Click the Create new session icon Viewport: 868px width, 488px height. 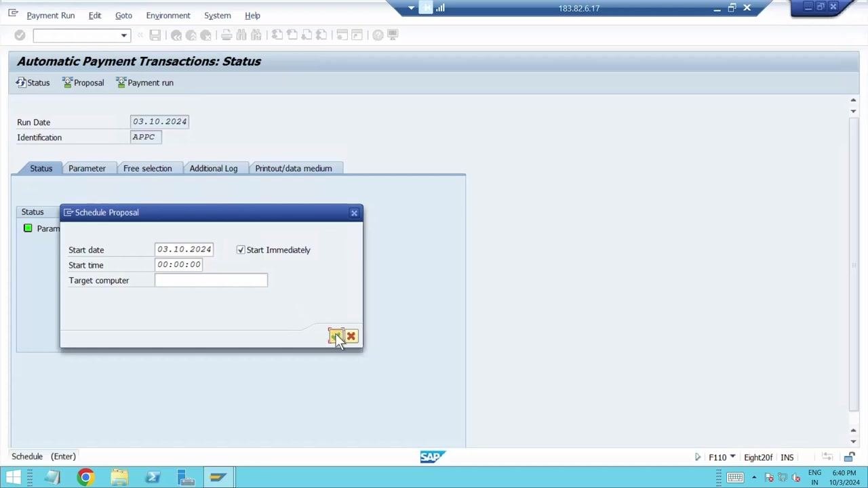pyautogui.click(x=342, y=35)
